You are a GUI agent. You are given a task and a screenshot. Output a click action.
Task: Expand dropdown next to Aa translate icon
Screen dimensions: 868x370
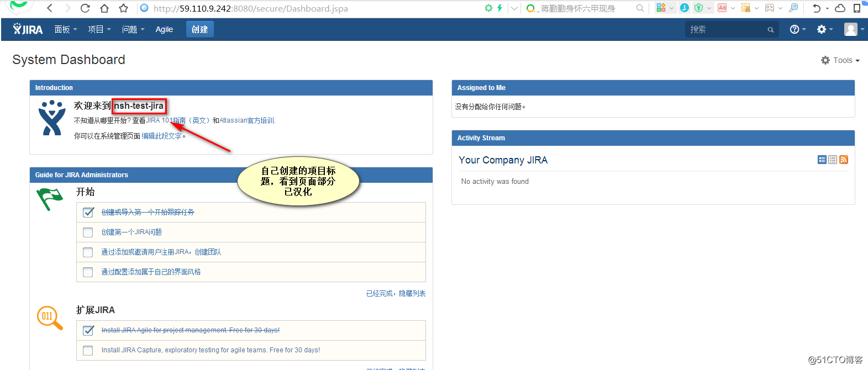(x=733, y=8)
